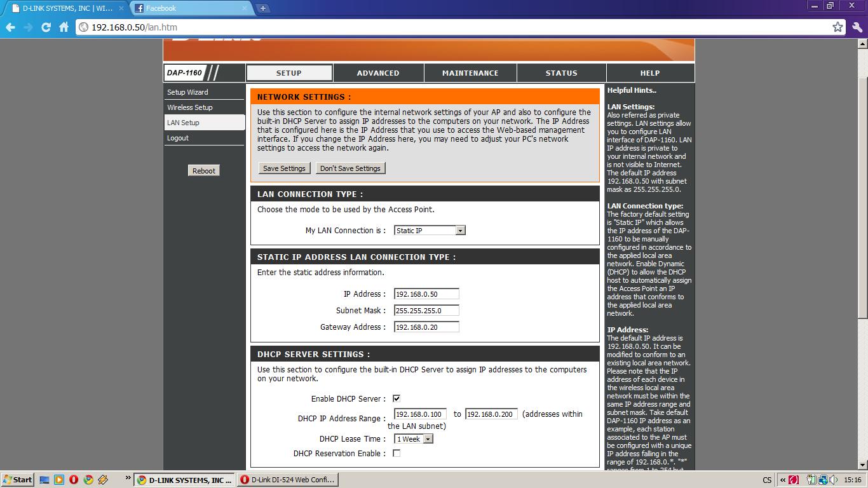Switch to D-Link DI-524 Opera taskbar window
The height and width of the screenshot is (488, 868).
287,480
